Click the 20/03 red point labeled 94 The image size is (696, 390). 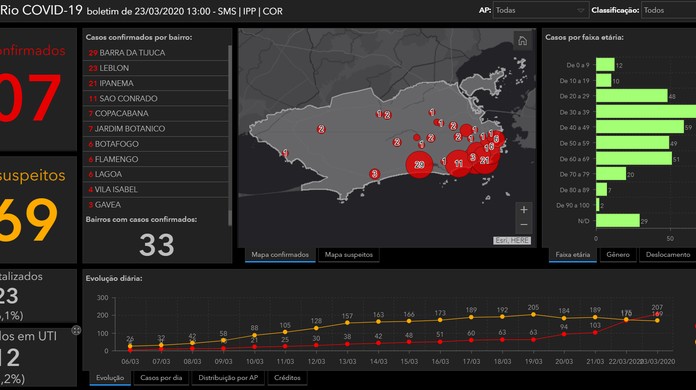tap(564, 334)
